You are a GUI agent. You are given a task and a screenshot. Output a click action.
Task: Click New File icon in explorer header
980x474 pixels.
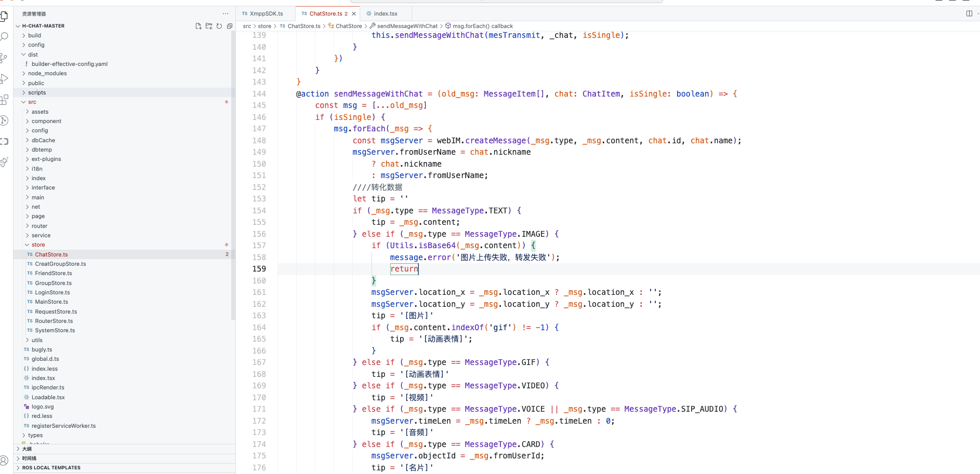tap(198, 26)
